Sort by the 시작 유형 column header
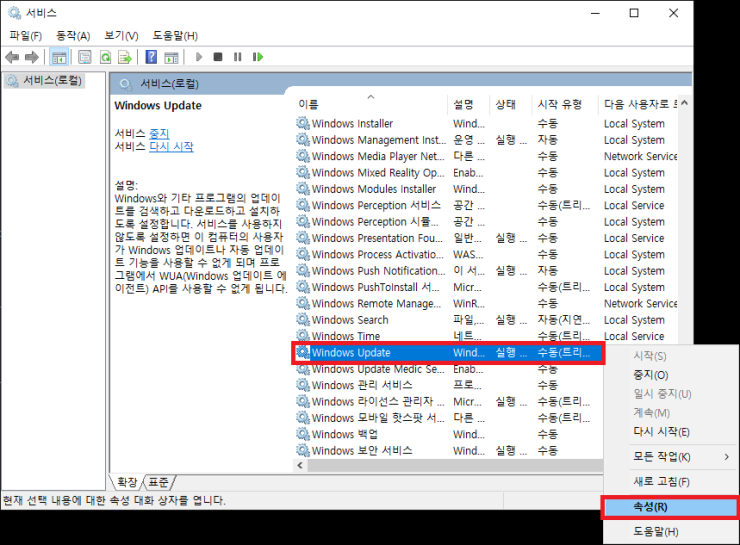Viewport: 740px width, 545px height. (x=559, y=104)
